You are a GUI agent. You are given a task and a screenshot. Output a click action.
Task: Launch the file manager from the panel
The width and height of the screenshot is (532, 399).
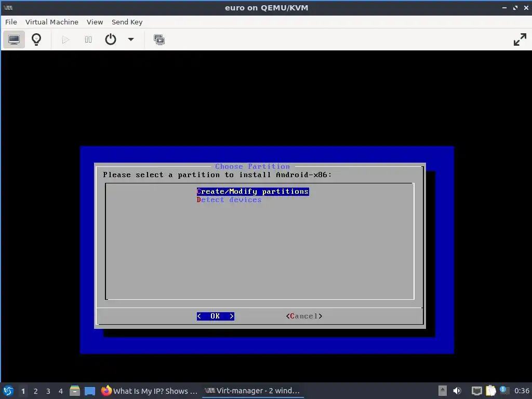pos(75,391)
